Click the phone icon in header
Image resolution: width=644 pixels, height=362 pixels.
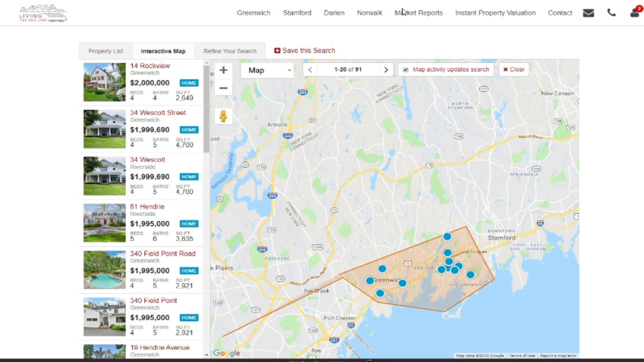611,13
